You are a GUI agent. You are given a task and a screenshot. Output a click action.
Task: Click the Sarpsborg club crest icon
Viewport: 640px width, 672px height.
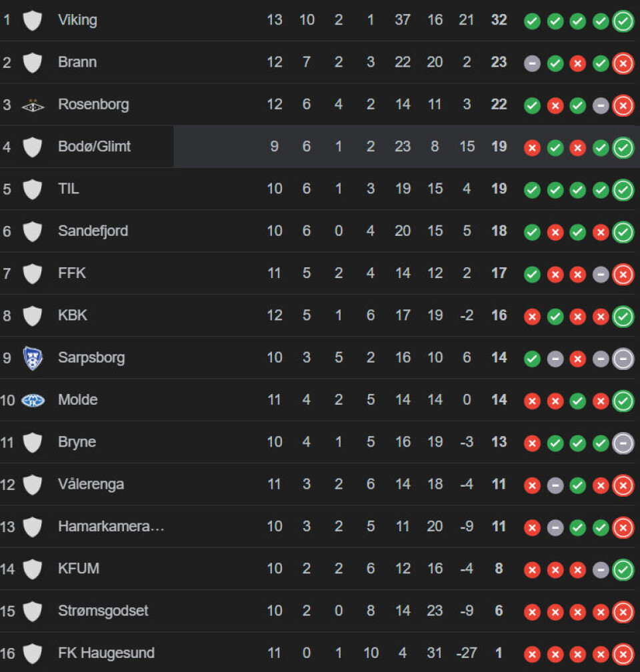pyautogui.click(x=33, y=358)
